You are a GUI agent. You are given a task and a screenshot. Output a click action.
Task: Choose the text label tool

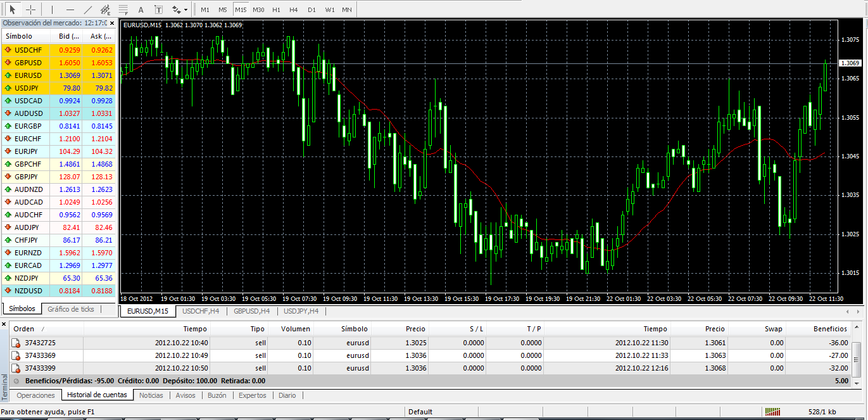(158, 10)
